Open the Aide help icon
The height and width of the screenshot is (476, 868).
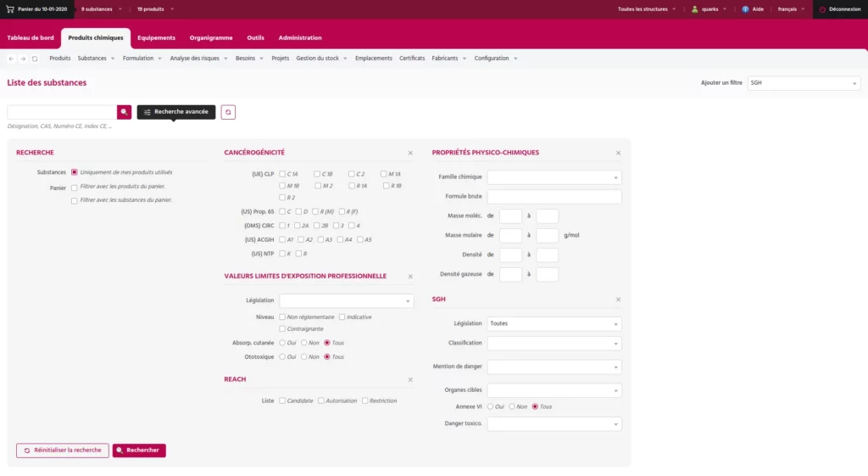[x=746, y=9]
